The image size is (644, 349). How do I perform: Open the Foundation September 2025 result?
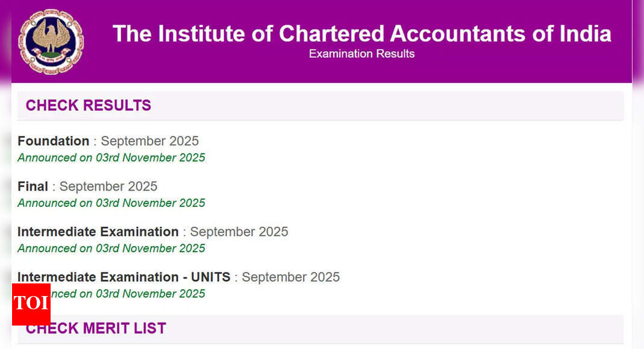tap(108, 141)
